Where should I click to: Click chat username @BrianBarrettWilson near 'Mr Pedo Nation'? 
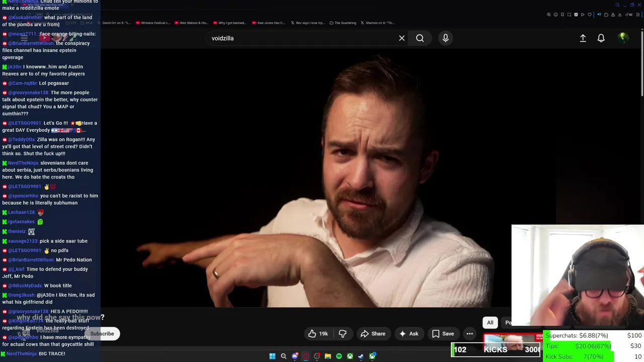[x=31, y=260]
